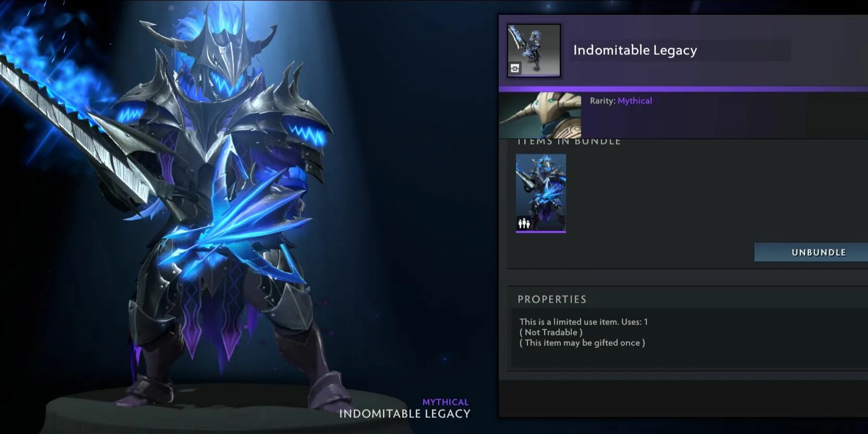Click the stone pedestal under the hero
The height and width of the screenshot is (434, 868).
(x=209, y=412)
